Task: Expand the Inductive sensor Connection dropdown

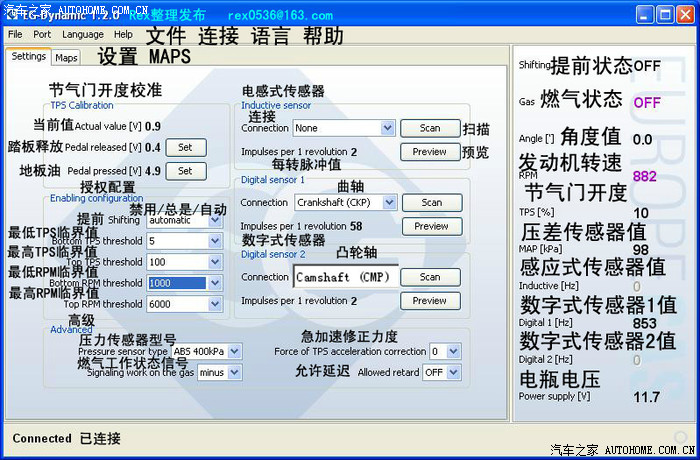Action: (388, 128)
